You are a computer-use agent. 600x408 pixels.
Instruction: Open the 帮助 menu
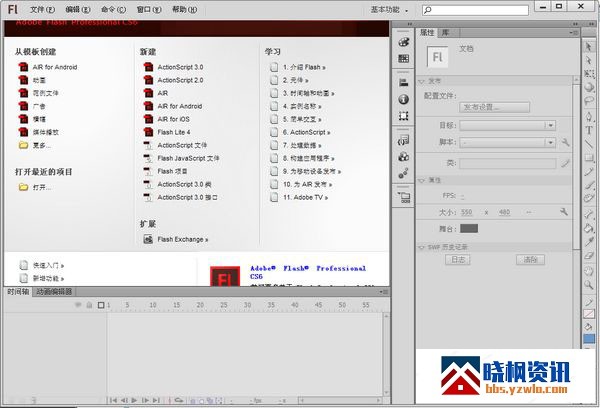pyautogui.click(x=184, y=10)
